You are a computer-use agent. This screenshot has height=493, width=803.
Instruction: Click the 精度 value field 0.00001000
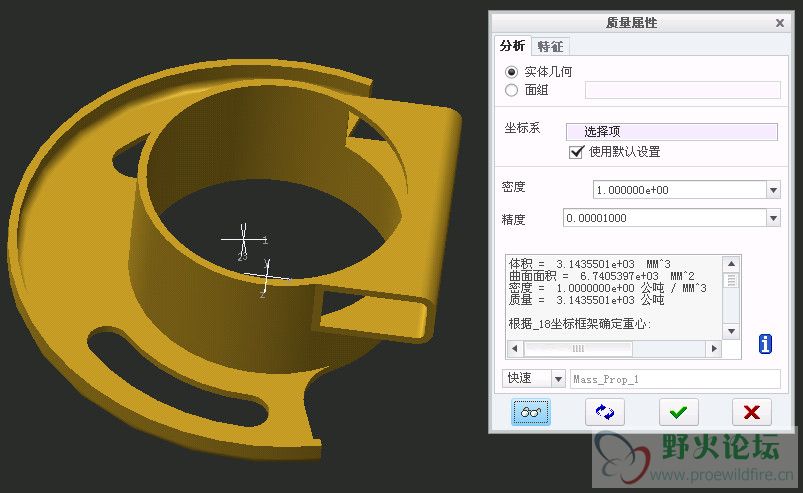point(665,218)
